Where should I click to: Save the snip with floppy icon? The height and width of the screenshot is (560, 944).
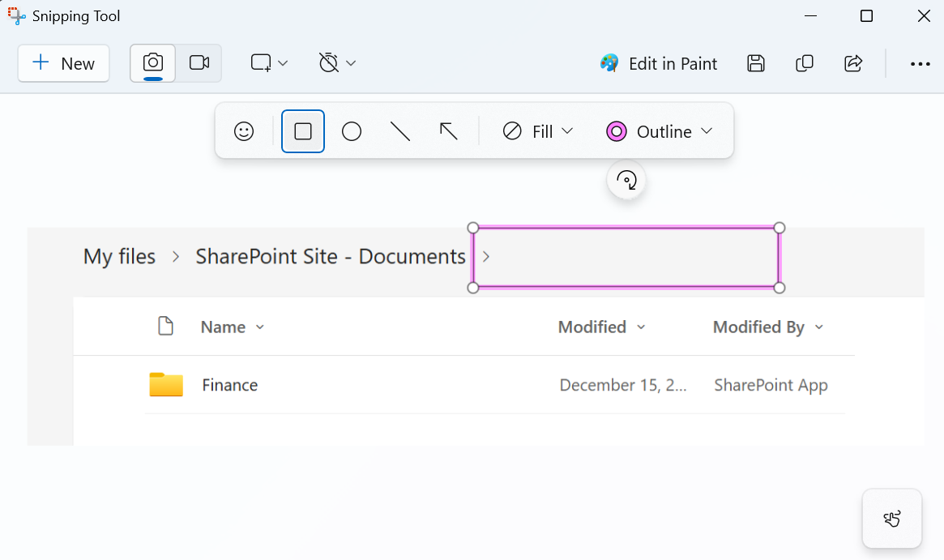(755, 63)
